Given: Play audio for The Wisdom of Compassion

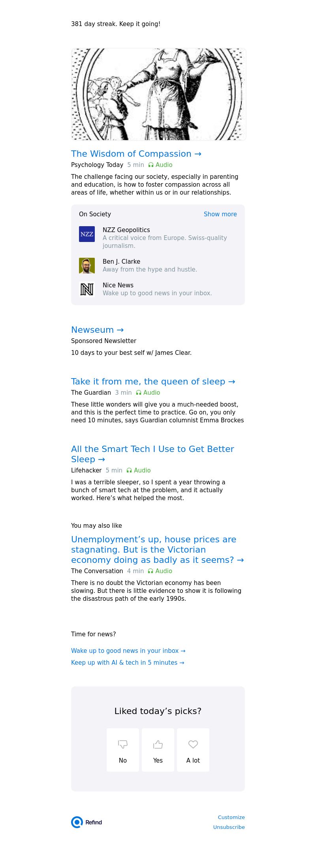Looking at the screenshot, I should click(160, 165).
